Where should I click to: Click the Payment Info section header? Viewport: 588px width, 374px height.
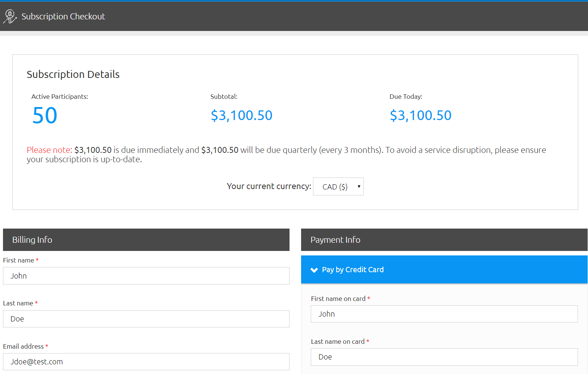(x=444, y=240)
